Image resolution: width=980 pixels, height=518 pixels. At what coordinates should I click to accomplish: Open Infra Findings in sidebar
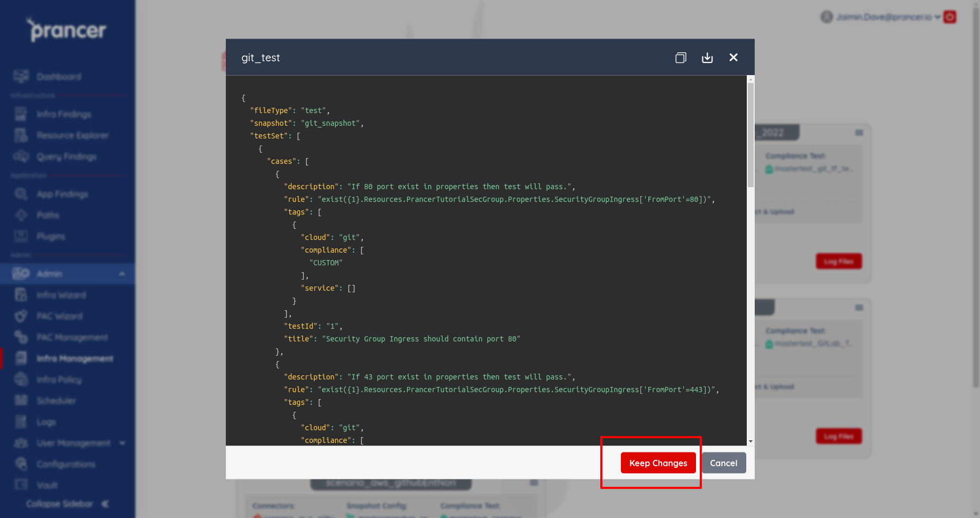[63, 114]
